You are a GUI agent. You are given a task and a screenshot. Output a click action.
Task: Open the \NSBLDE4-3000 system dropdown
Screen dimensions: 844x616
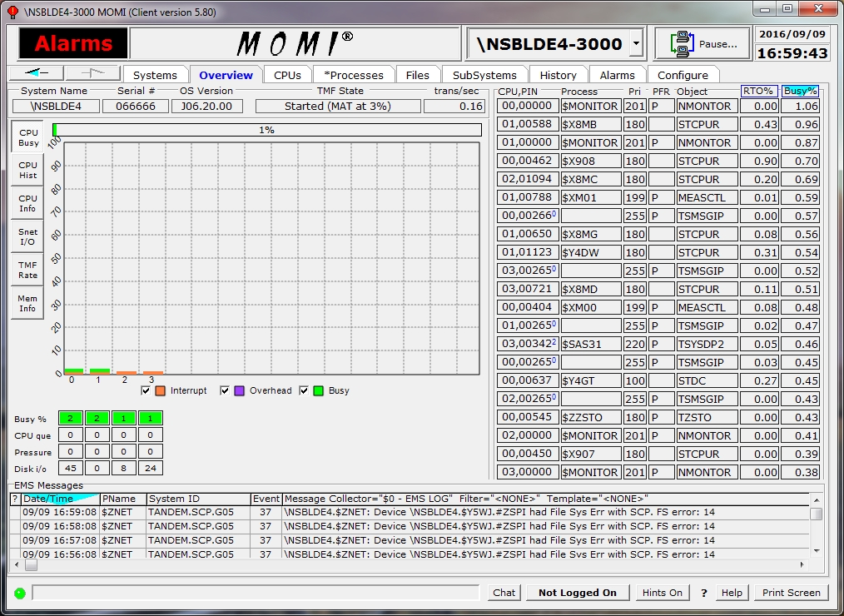[x=637, y=43]
